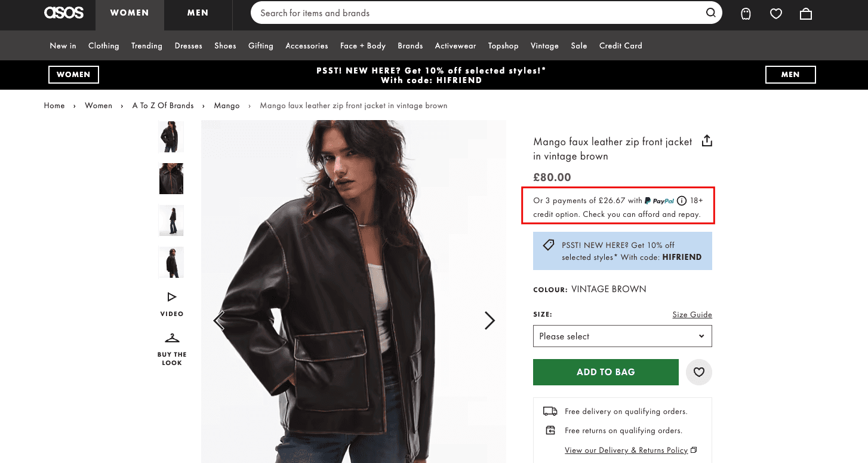Navigate to the Mango breadcrumb link
This screenshot has height=463, width=868.
point(227,105)
